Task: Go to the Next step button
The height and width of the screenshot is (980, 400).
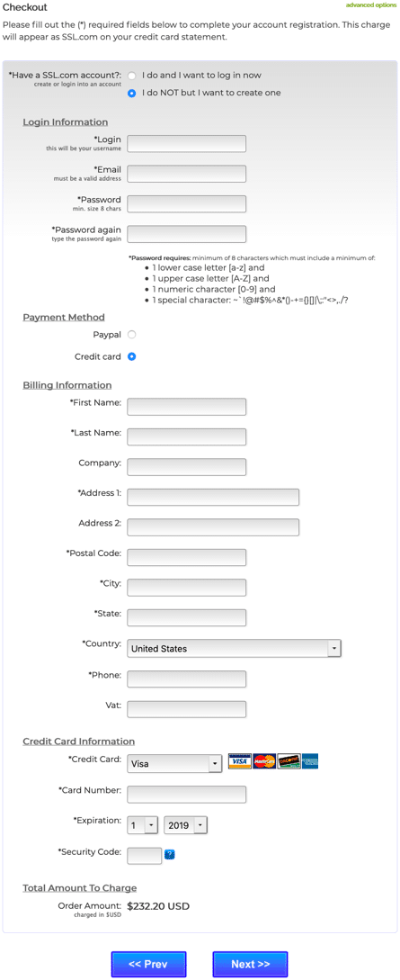Action: (250, 965)
